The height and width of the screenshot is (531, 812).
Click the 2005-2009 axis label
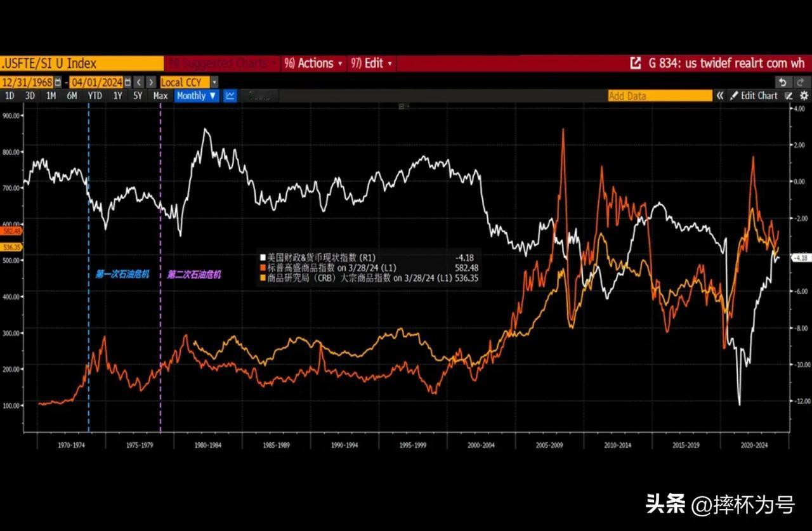(x=549, y=445)
